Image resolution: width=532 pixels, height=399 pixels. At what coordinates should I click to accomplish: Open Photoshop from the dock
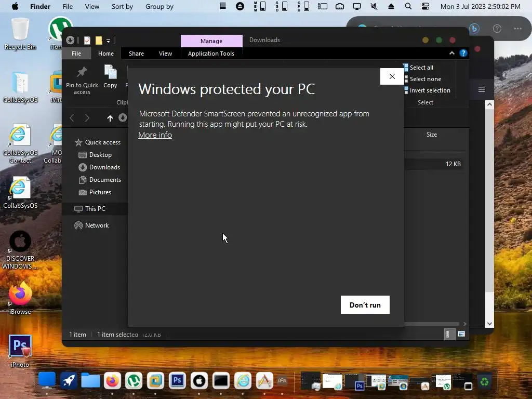[x=177, y=380]
